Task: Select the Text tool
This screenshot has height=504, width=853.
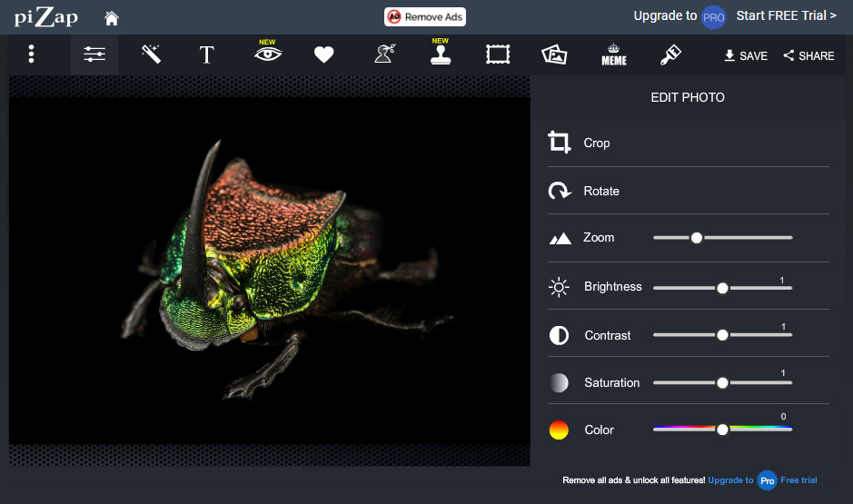Action: (x=207, y=54)
